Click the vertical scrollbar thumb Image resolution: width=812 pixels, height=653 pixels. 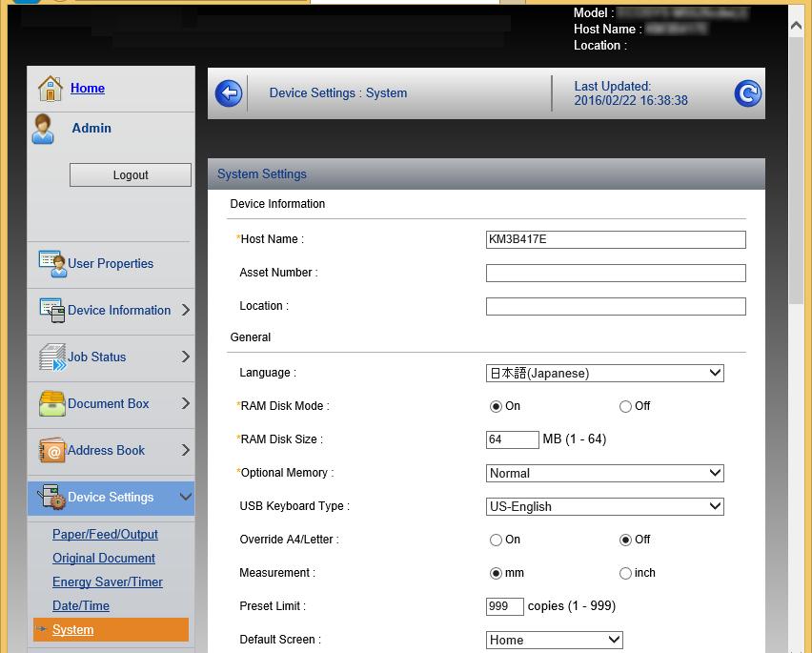point(796,171)
